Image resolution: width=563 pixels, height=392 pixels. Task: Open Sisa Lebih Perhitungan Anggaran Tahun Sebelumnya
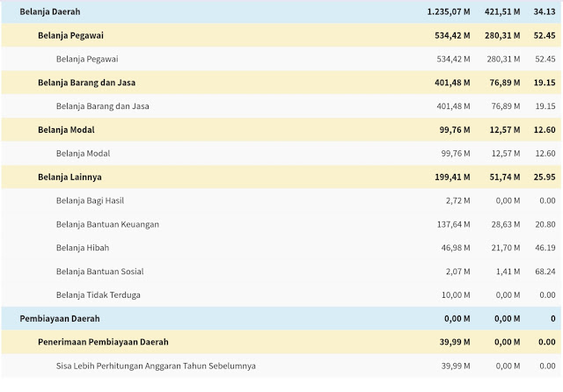(156, 366)
